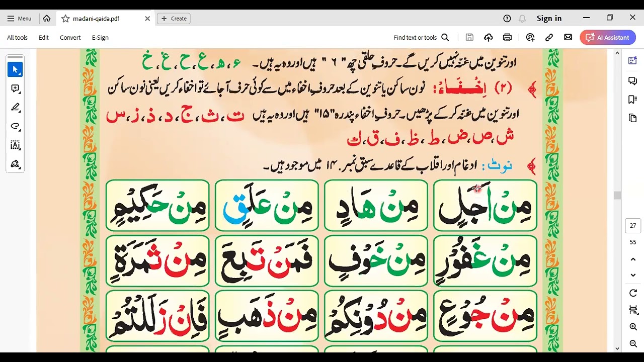Print the document with printer icon
The image size is (644, 362).
coord(507,37)
